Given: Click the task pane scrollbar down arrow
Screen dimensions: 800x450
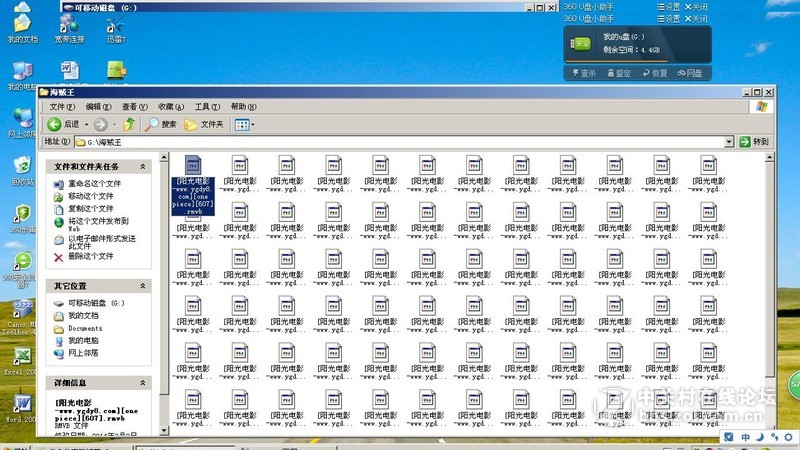Looking at the screenshot, I should click(x=164, y=431).
